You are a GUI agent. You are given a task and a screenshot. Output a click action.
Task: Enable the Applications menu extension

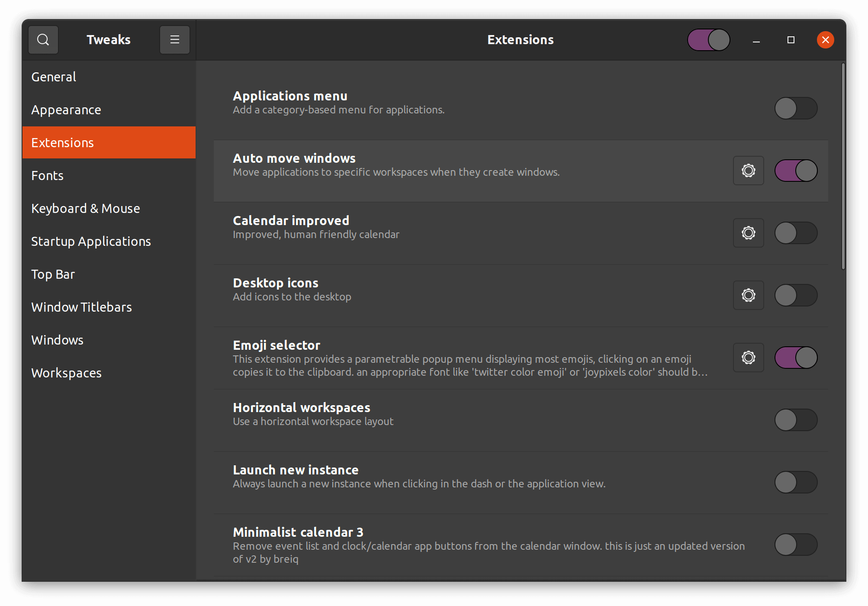tap(795, 108)
